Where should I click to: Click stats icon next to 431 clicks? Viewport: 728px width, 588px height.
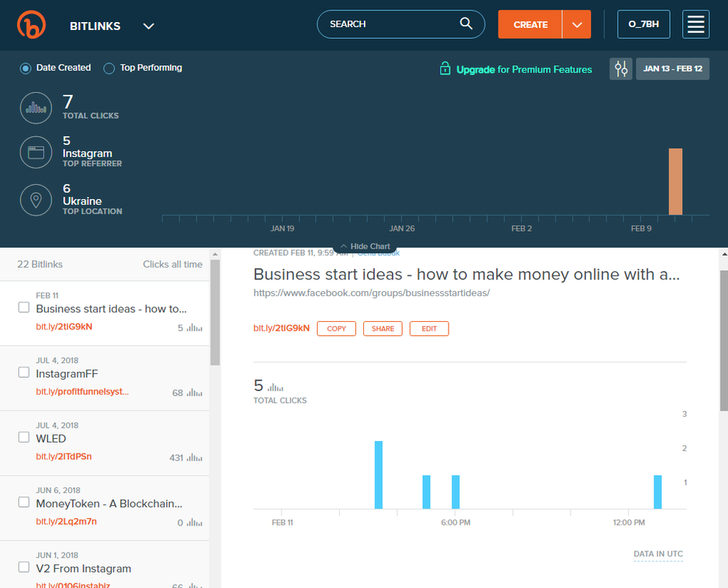[x=195, y=458]
